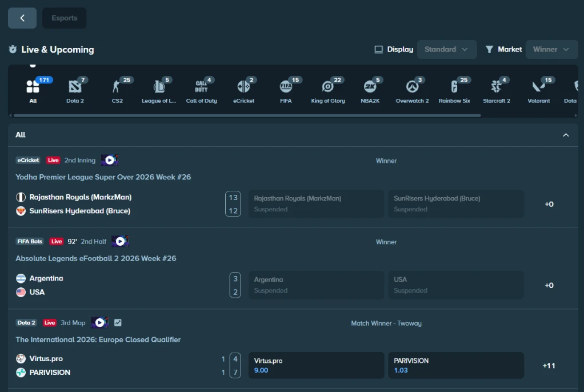Click the USA flag icon

[21, 292]
